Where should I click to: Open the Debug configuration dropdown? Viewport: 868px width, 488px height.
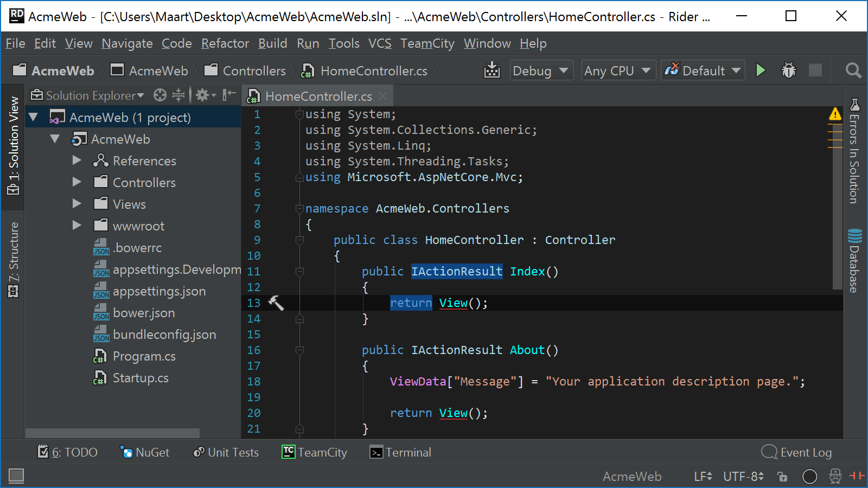541,70
